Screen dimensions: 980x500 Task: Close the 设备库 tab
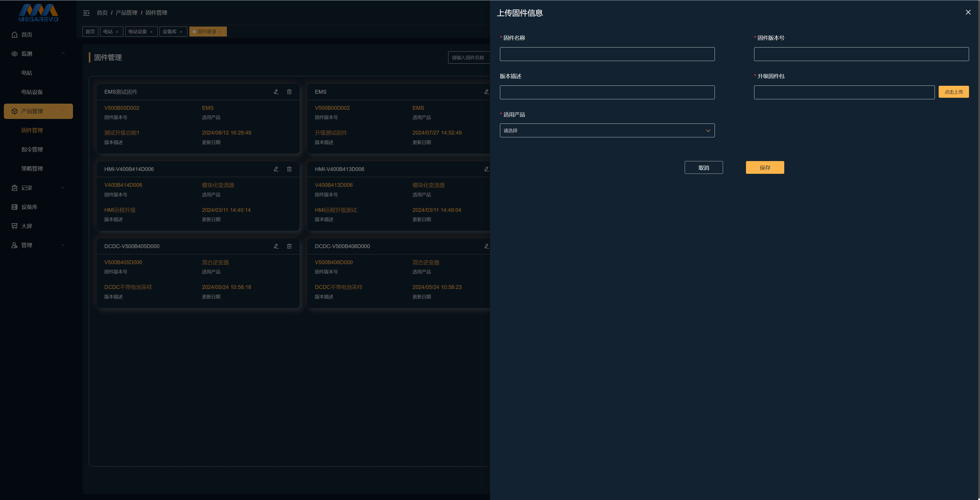[181, 32]
